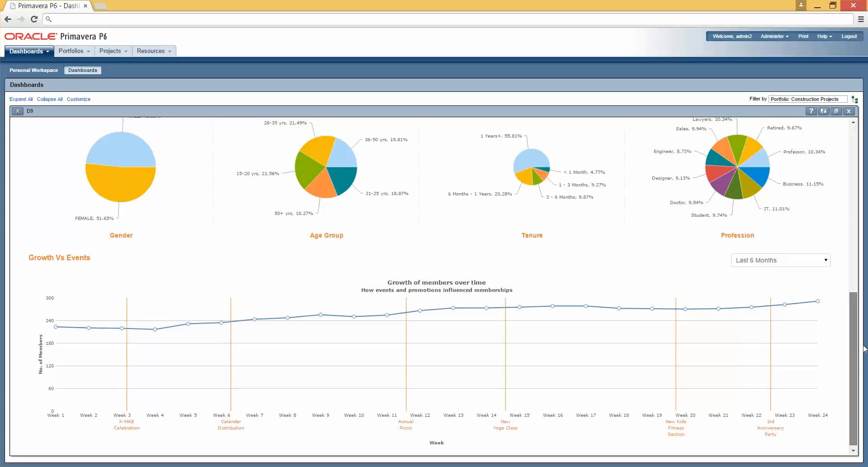
Task: Click the browser reload icon
Action: (34, 19)
